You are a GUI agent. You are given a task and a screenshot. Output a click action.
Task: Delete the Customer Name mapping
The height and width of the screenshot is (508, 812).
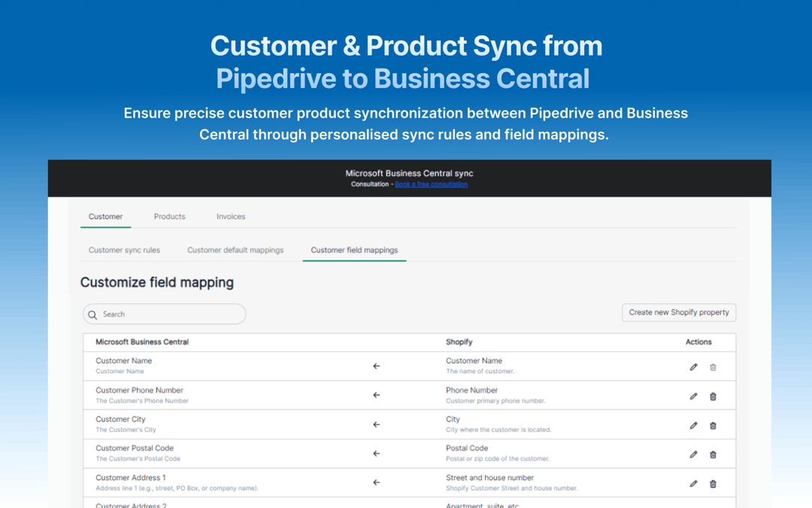tap(713, 366)
